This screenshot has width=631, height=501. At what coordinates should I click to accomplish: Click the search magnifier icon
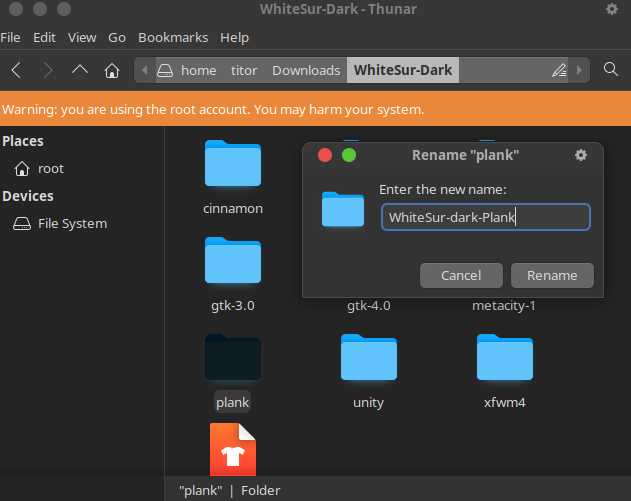[x=610, y=69]
